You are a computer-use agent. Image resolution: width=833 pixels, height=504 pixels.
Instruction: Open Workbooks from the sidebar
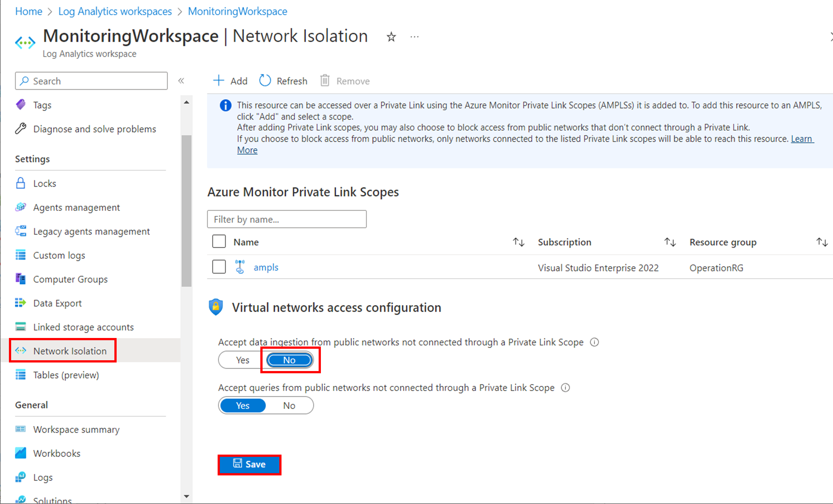point(56,453)
